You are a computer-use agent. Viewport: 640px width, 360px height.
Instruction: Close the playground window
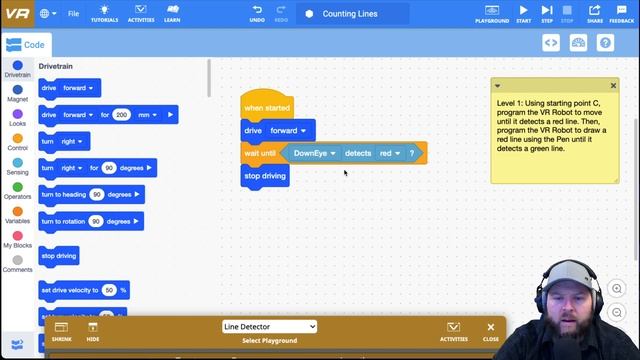[491, 332]
